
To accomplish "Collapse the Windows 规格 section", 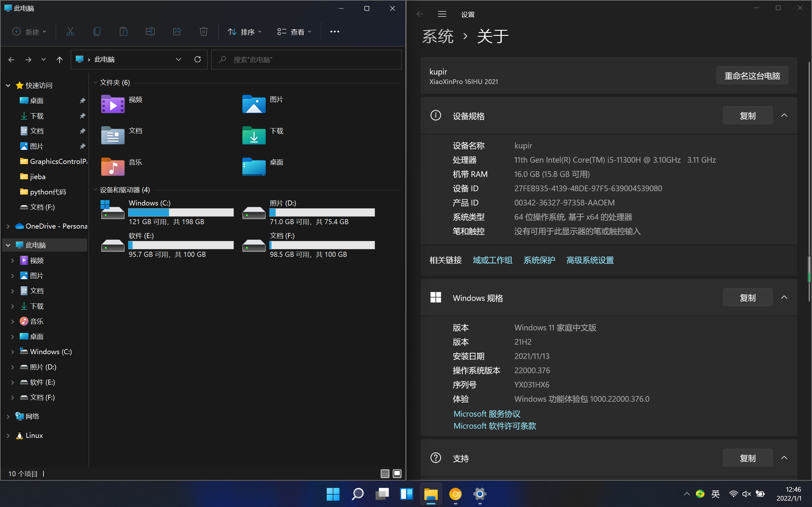I will coord(784,297).
